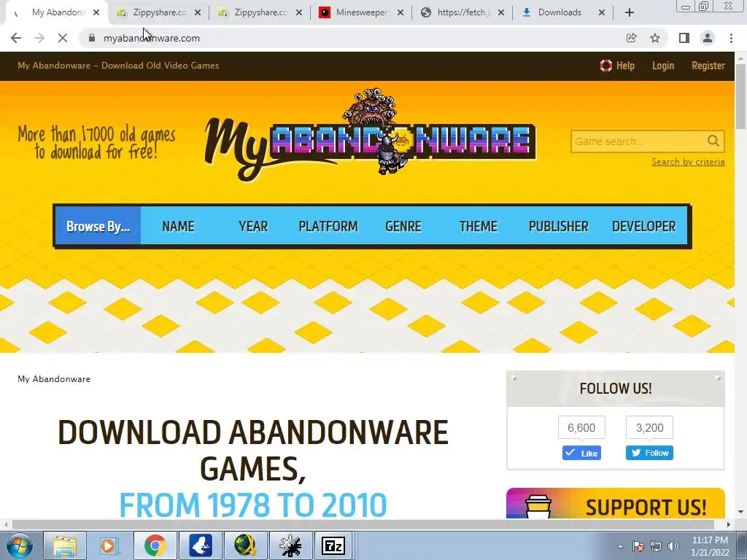Viewport: 747px width, 560px height.
Task: Click the Login link
Action: click(662, 66)
